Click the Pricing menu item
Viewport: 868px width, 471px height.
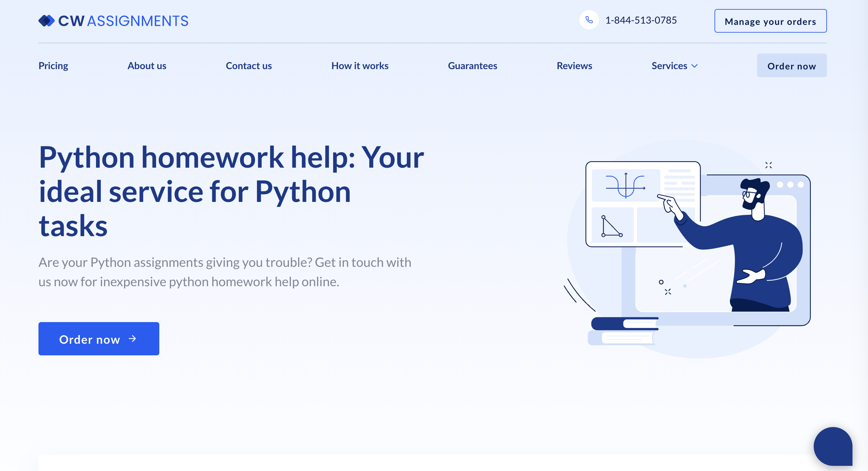(53, 65)
